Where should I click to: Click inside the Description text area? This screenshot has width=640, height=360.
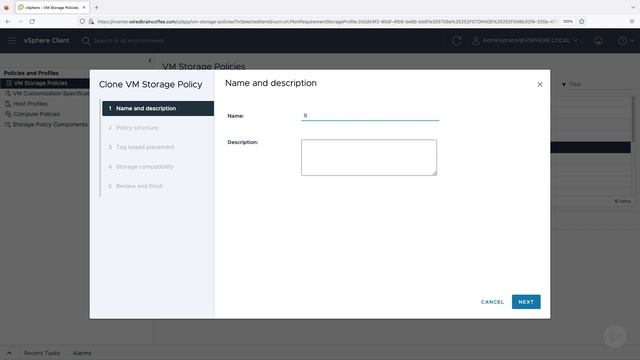pos(369,158)
